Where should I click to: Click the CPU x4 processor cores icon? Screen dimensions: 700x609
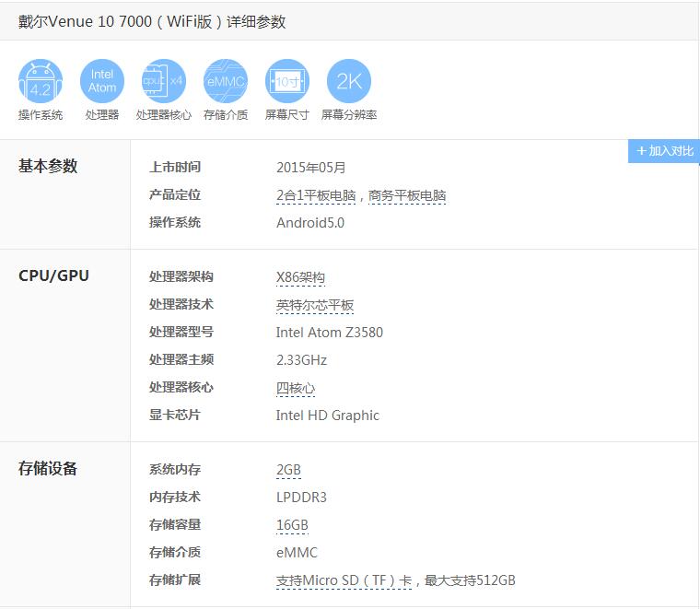tap(164, 81)
